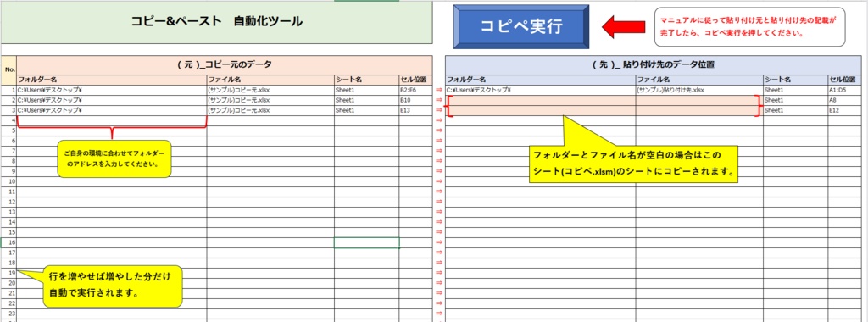Click source folder cell in row 1
The width and height of the screenshot is (868, 322).
(x=112, y=90)
